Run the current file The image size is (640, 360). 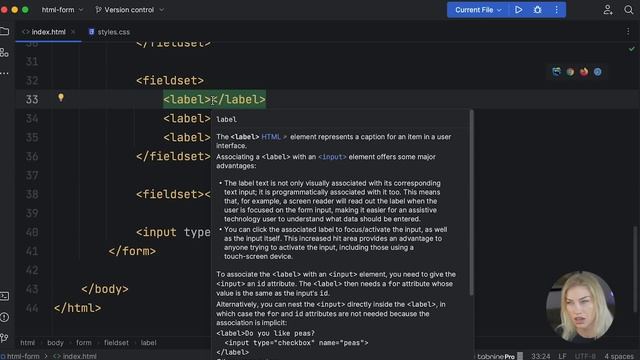[x=518, y=10]
